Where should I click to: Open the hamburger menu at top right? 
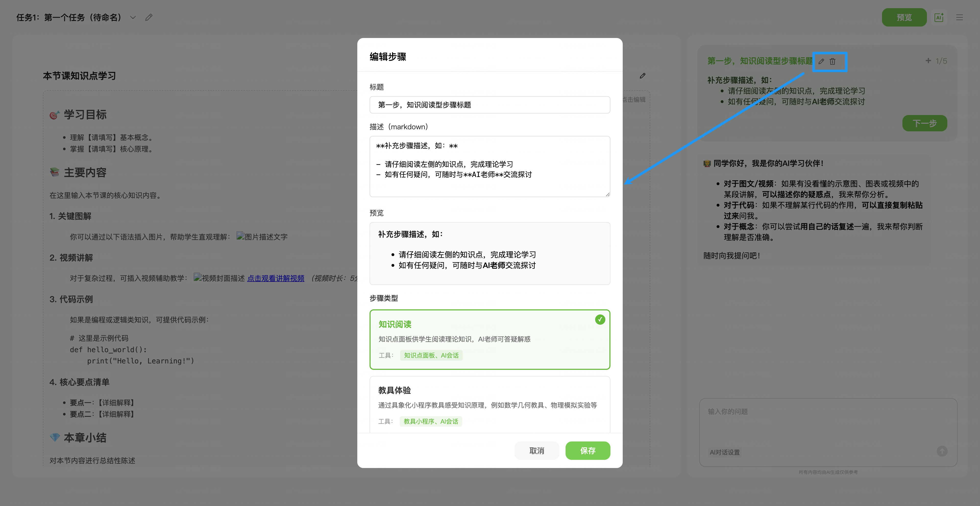point(960,18)
